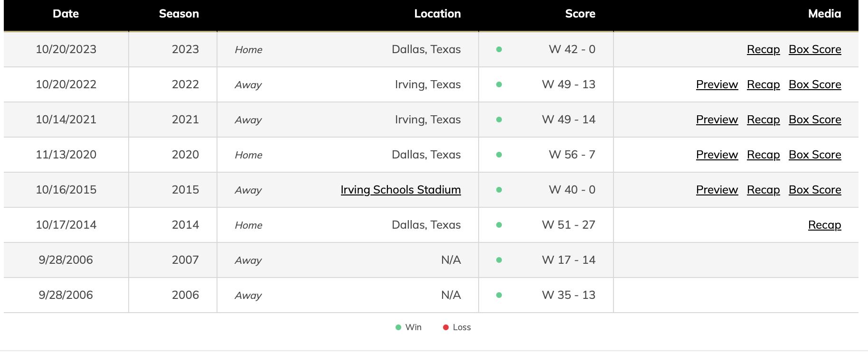868x352 pixels.
Task: Open the Recap for the 10/17/2014 game
Action: (x=824, y=225)
